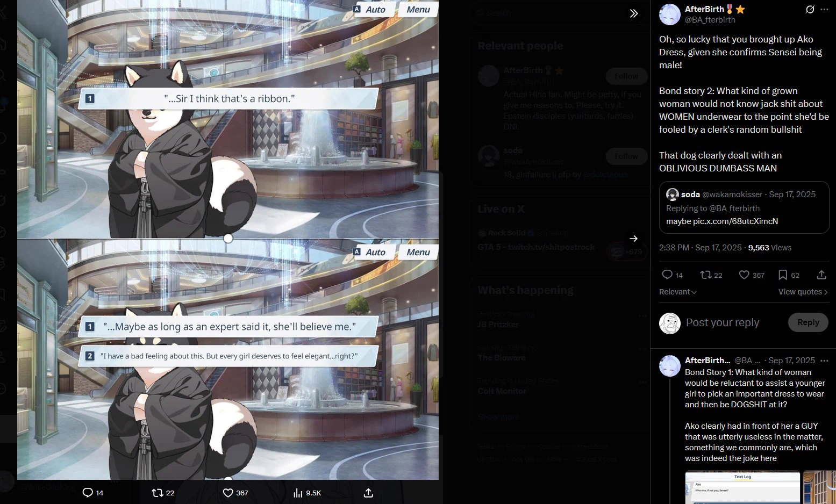Image resolution: width=836 pixels, height=504 pixels.
Task: Open Text Log screenshot thumbnail in reply
Action: pyautogui.click(x=742, y=487)
